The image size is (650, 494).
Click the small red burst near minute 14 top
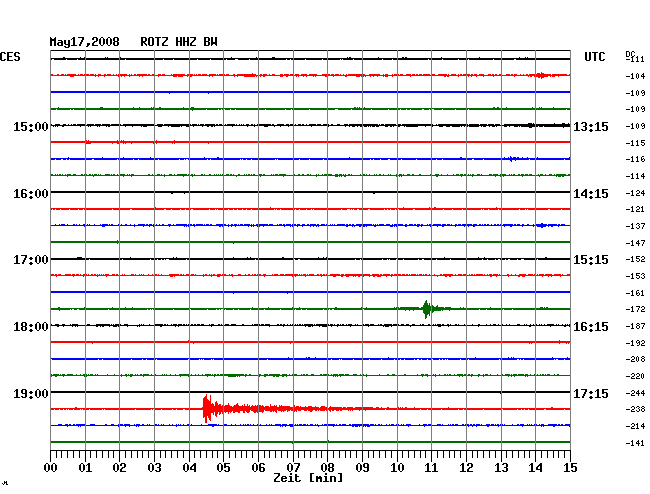pos(541,75)
